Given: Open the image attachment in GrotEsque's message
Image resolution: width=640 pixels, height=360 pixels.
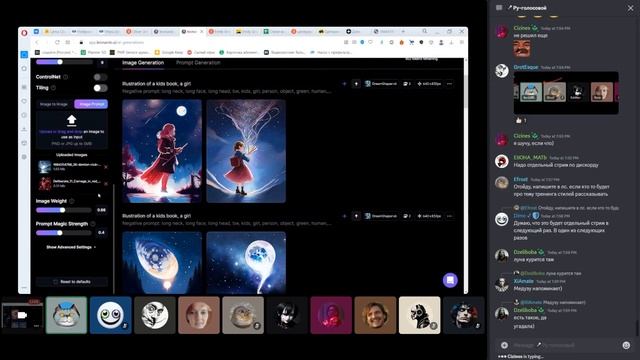Looking at the screenshot, I should click(566, 93).
